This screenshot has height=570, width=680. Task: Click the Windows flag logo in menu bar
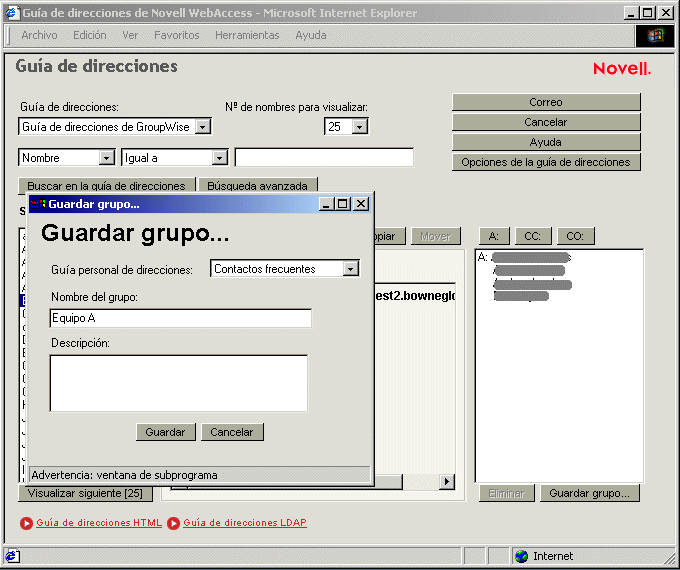[655, 36]
